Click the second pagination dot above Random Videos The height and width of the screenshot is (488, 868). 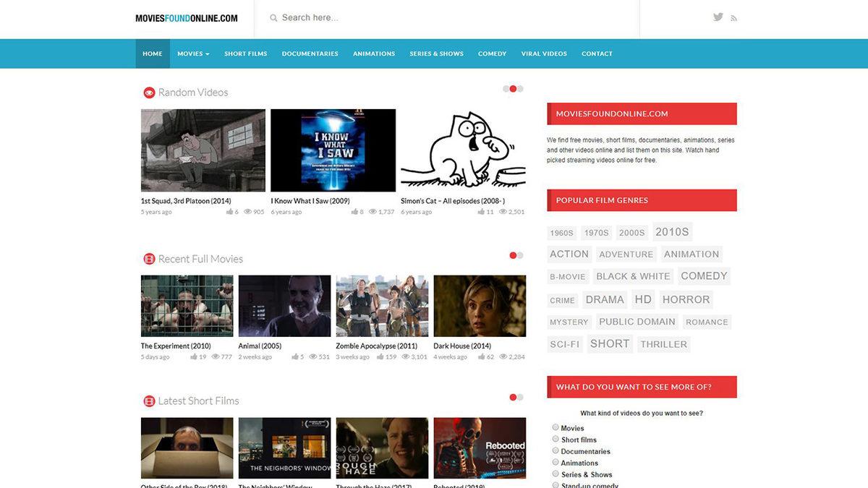[514, 87]
